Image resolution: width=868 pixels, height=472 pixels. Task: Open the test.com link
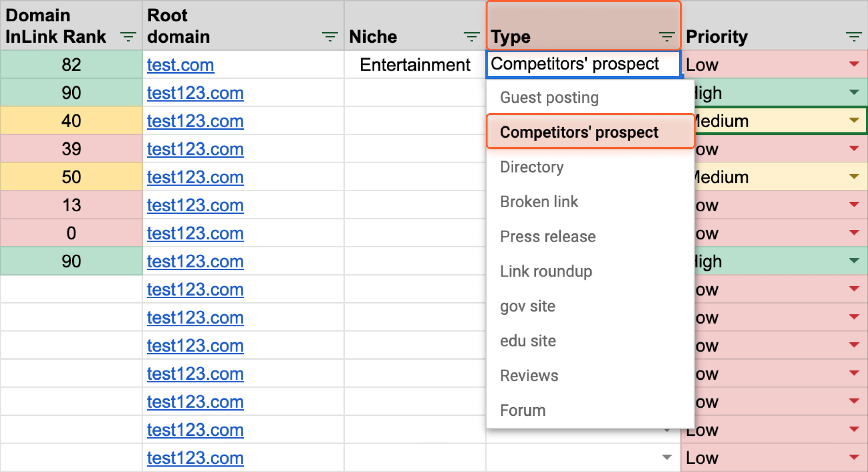coord(180,65)
